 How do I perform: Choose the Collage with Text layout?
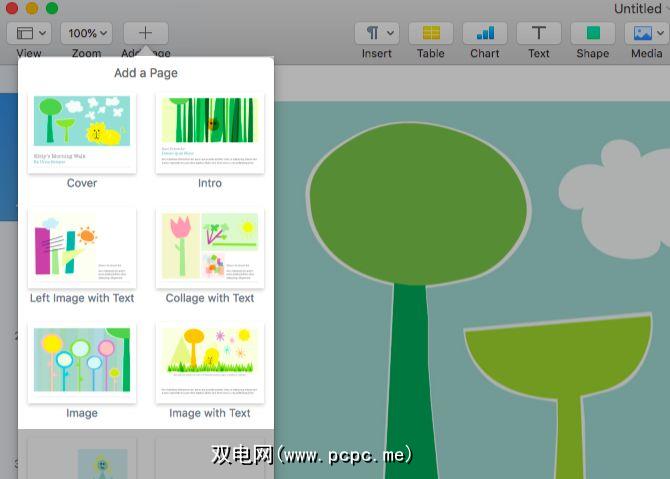pyautogui.click(x=210, y=248)
